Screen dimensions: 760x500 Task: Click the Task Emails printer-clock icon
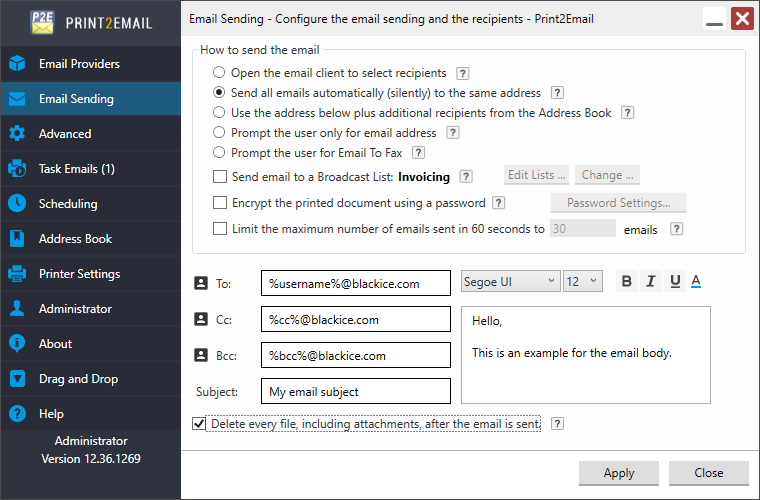[17, 169]
